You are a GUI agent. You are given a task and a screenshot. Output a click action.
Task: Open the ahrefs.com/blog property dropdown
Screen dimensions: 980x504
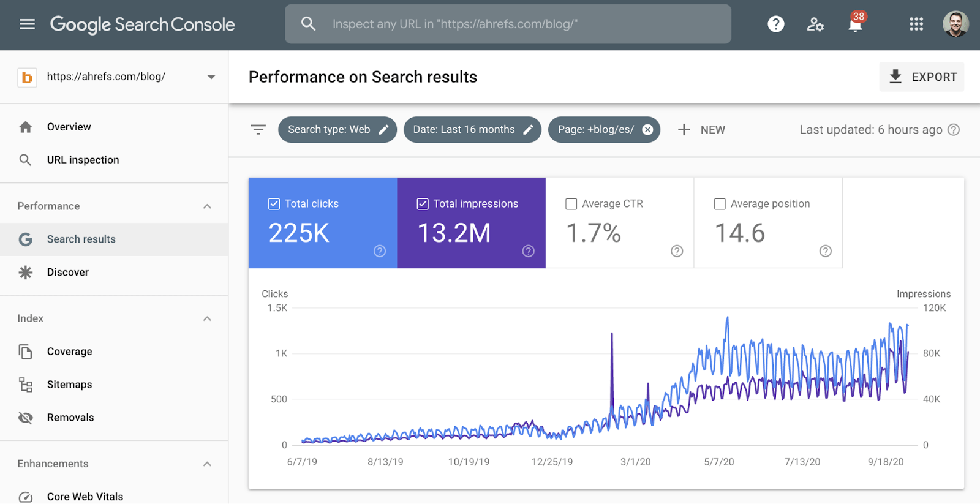[x=211, y=77]
